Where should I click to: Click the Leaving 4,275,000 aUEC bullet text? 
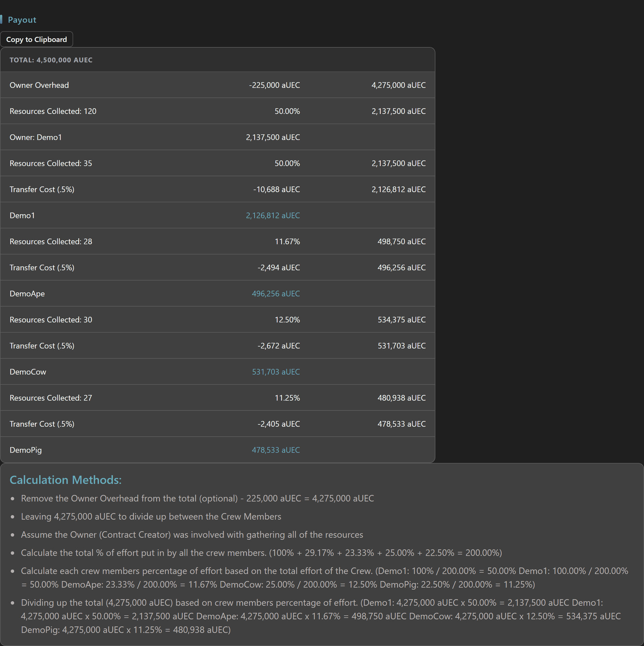[x=151, y=517]
